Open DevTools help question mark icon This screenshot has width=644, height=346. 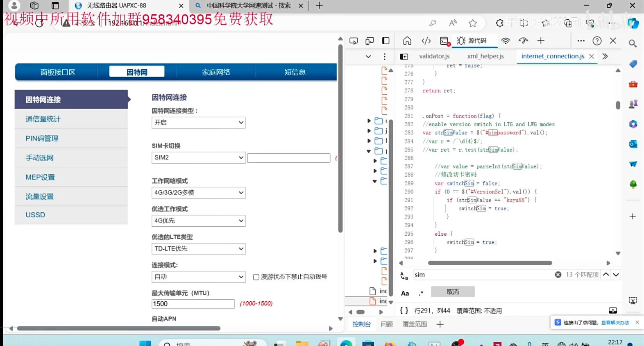(x=597, y=41)
